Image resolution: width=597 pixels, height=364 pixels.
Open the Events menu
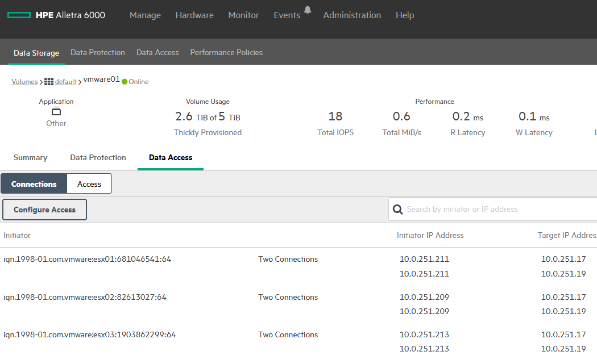click(287, 15)
